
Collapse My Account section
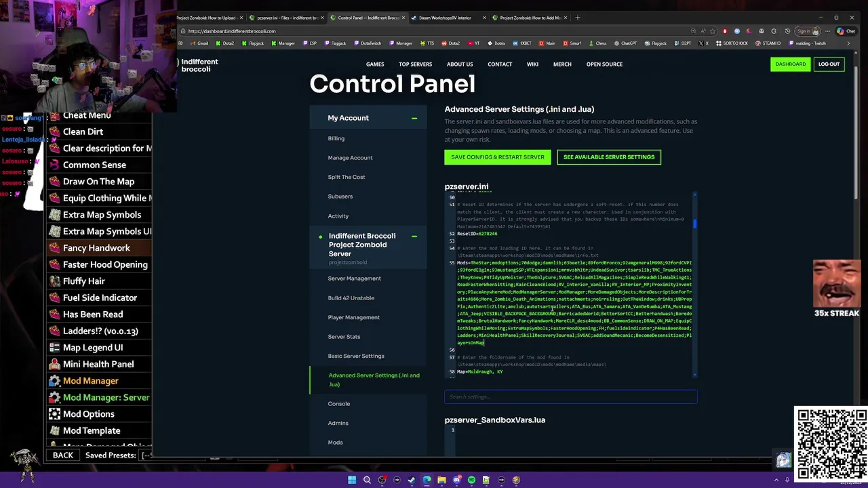(x=414, y=118)
